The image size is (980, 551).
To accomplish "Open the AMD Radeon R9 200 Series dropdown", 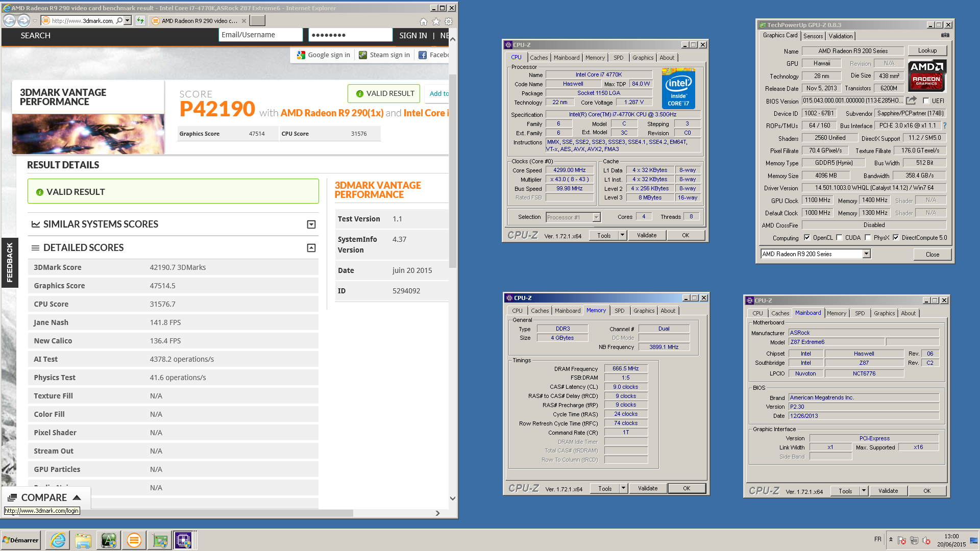I will point(866,254).
